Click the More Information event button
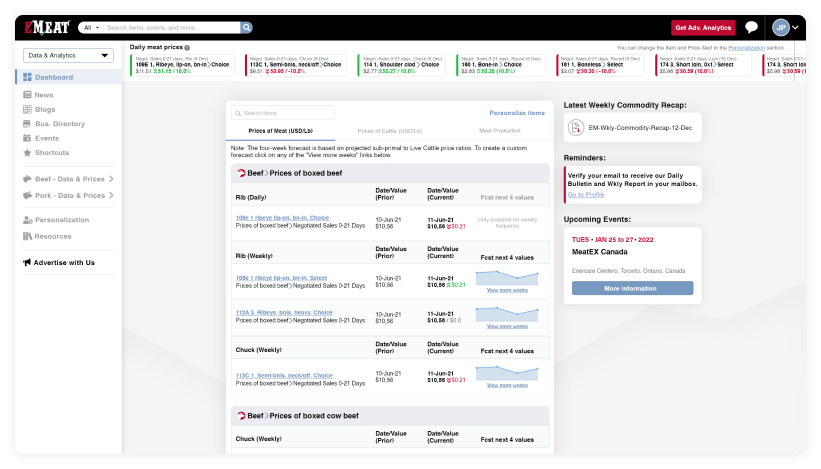The height and width of the screenshot is (469, 821). (x=632, y=288)
